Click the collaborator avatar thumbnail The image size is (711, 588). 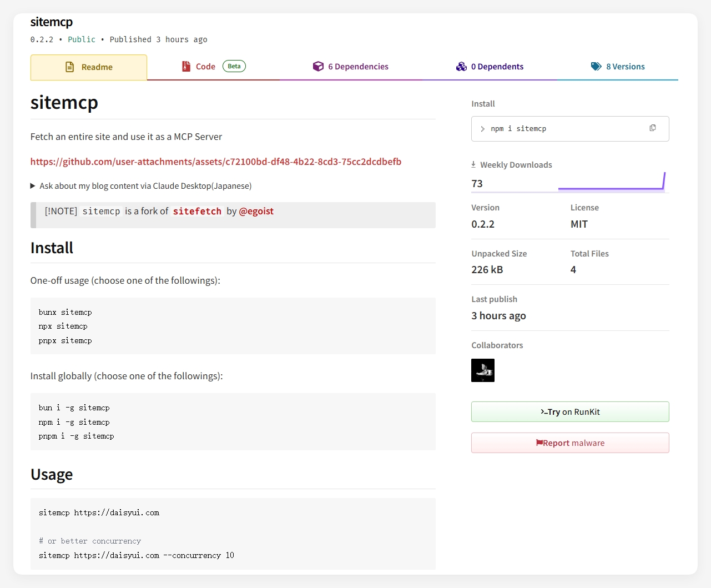(483, 370)
